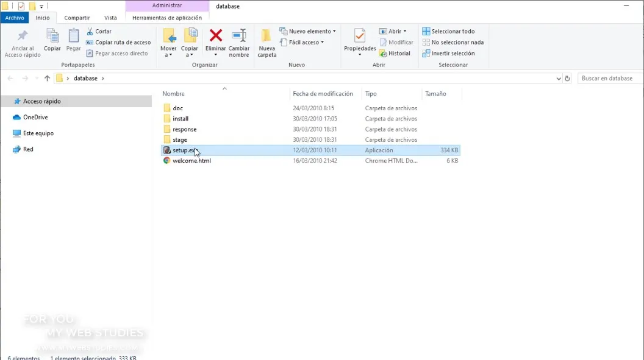Select Este equipo in the sidebar

click(x=33, y=133)
